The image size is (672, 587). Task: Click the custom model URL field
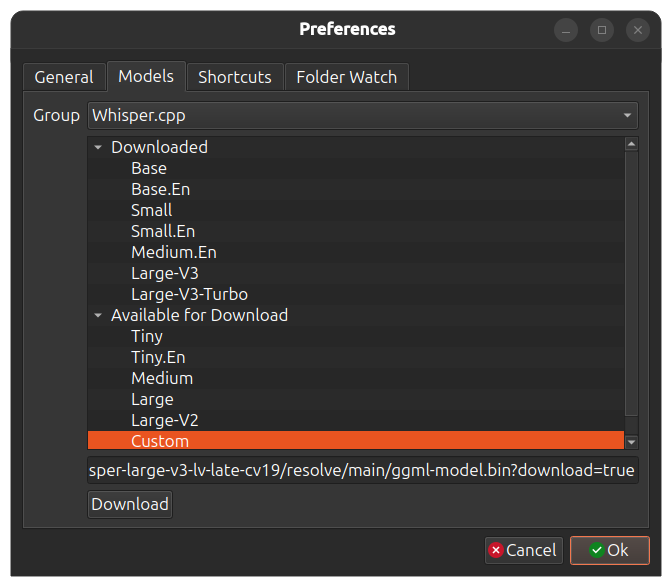pos(362,470)
